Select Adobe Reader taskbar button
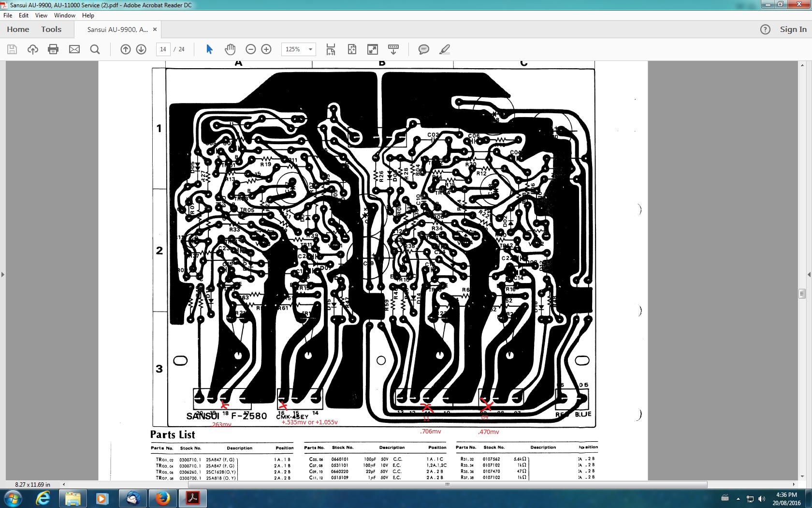The image size is (812, 508). pyautogui.click(x=193, y=498)
